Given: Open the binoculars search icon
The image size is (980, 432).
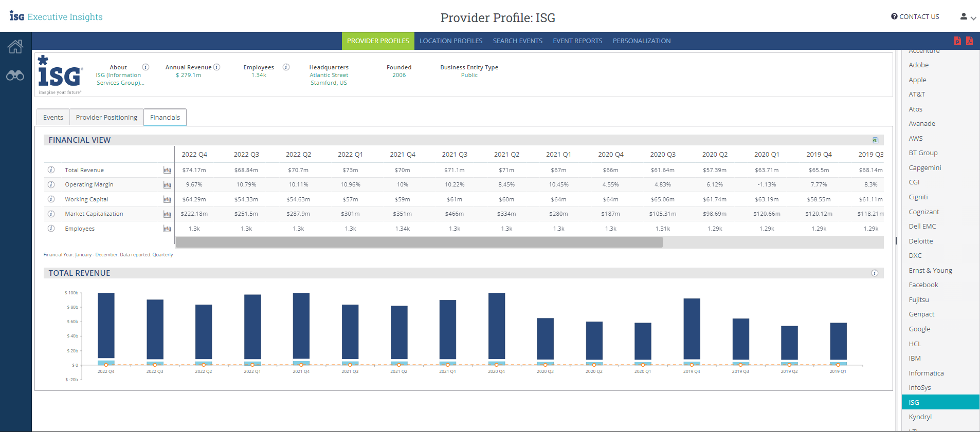Looking at the screenshot, I should coord(15,76).
